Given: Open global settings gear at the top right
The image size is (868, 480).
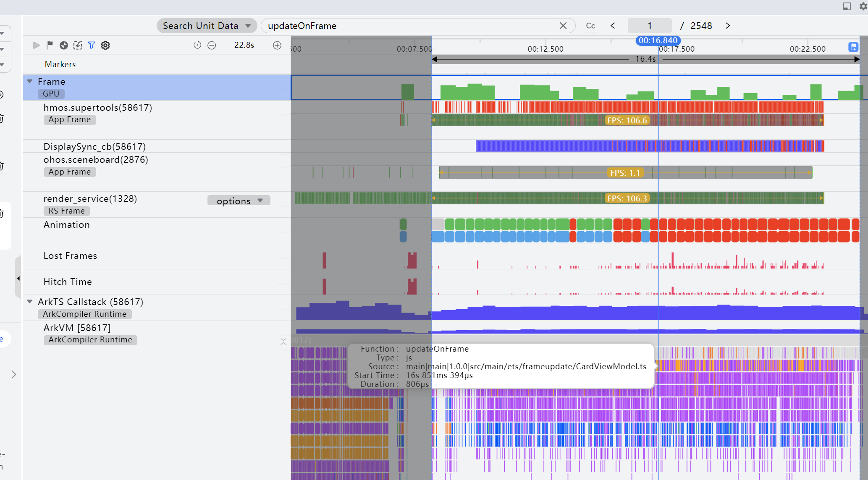Looking at the screenshot, I should (863, 6).
